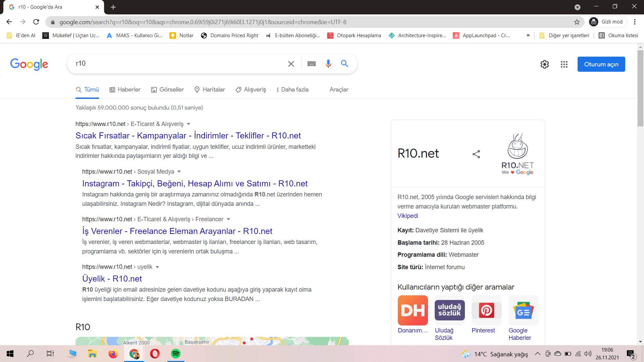The image size is (644, 362).
Task: Open a new browser tab
Action: click(x=113, y=7)
